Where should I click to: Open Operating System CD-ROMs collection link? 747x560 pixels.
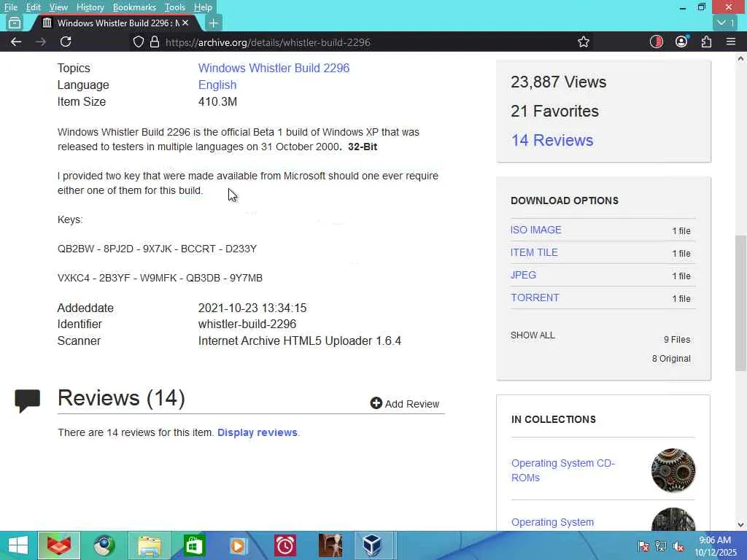click(x=563, y=470)
